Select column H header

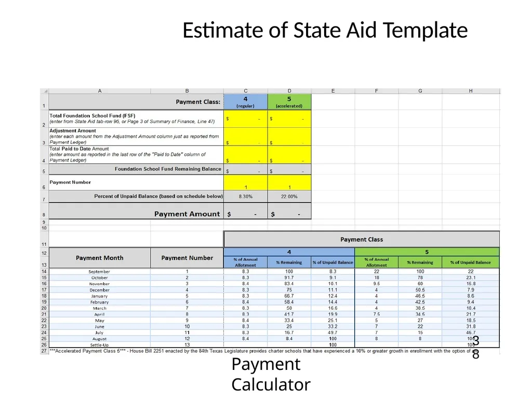[471, 91]
